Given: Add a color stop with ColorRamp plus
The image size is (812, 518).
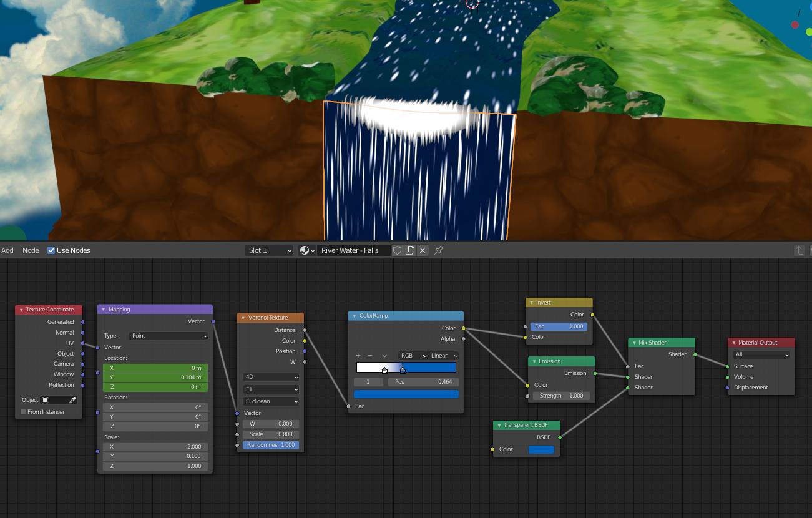Looking at the screenshot, I should (x=358, y=356).
